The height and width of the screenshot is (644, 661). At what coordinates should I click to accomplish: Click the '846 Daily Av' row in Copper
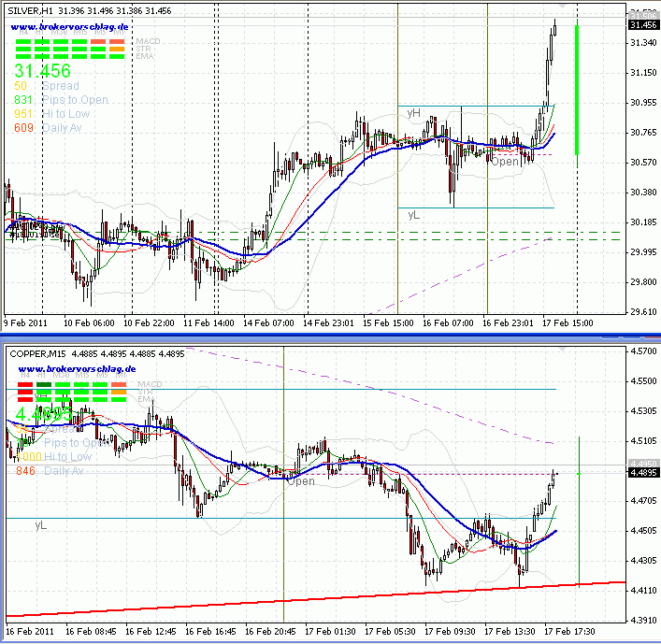click(50, 471)
